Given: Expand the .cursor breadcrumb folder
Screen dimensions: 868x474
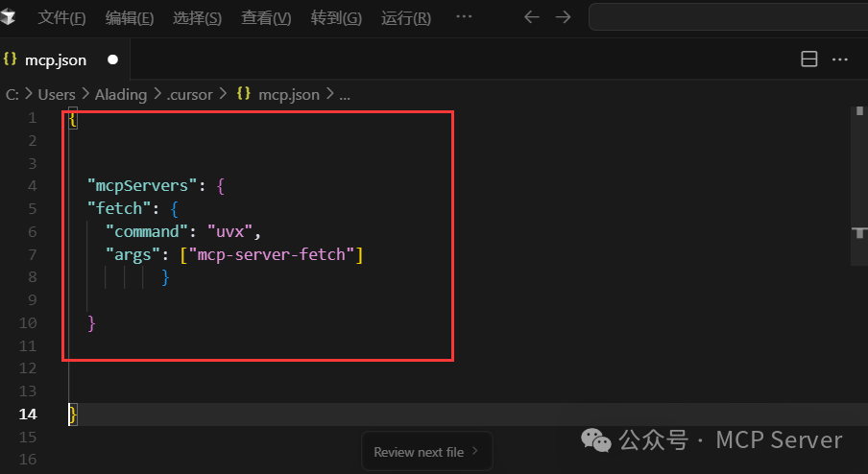Looking at the screenshot, I should pos(189,94).
